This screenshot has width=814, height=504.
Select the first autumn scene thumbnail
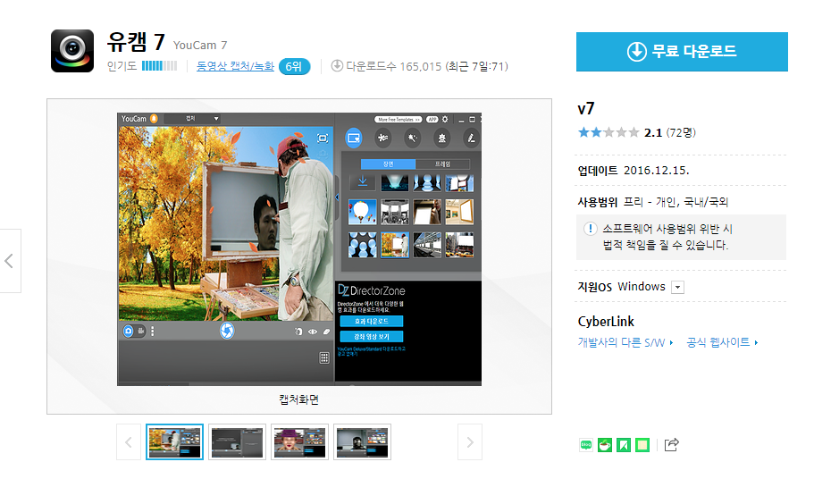click(x=174, y=442)
